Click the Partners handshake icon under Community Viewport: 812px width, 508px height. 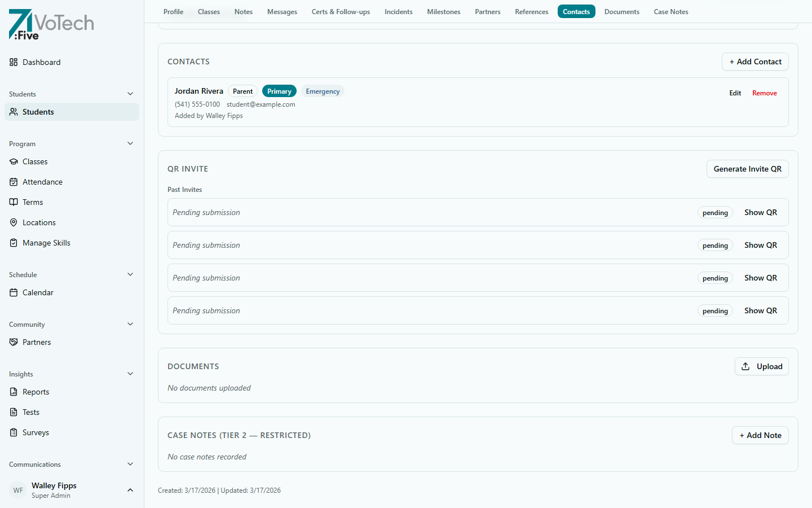tap(14, 342)
